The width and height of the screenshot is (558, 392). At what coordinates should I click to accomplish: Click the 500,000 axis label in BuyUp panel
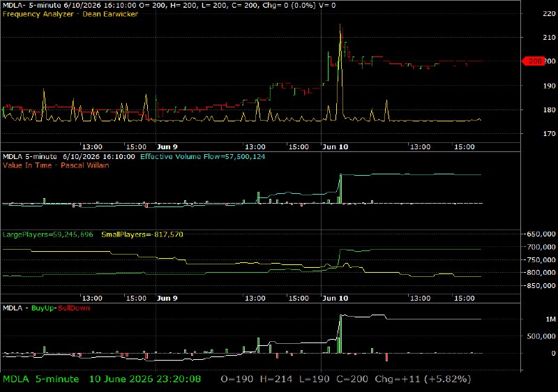pos(543,336)
